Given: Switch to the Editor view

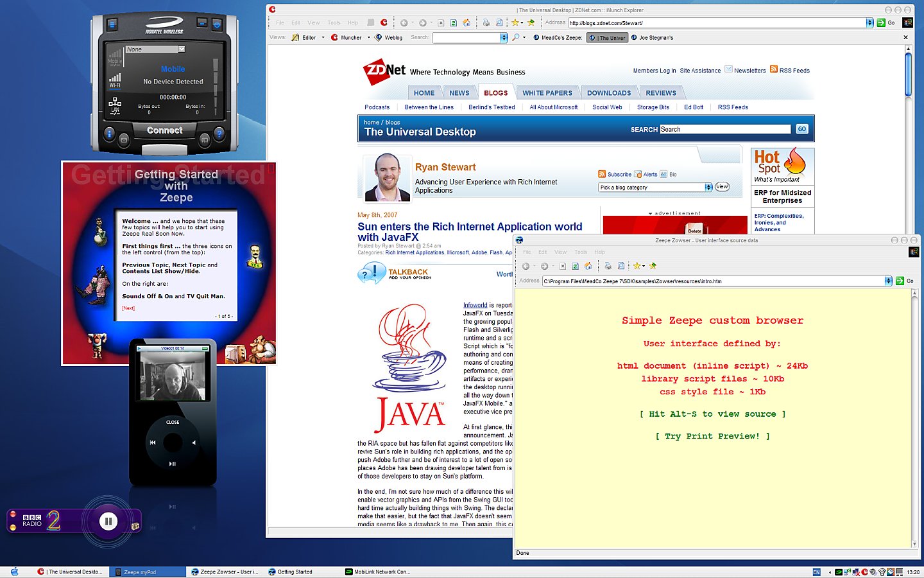Looking at the screenshot, I should click(304, 37).
